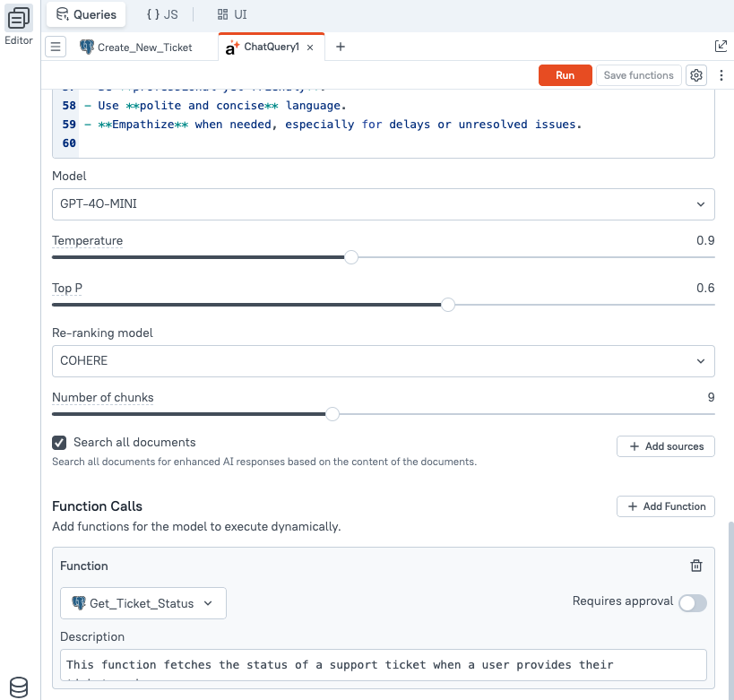Click line number 58 in the editor
This screenshot has height=700, width=734.
coord(69,106)
